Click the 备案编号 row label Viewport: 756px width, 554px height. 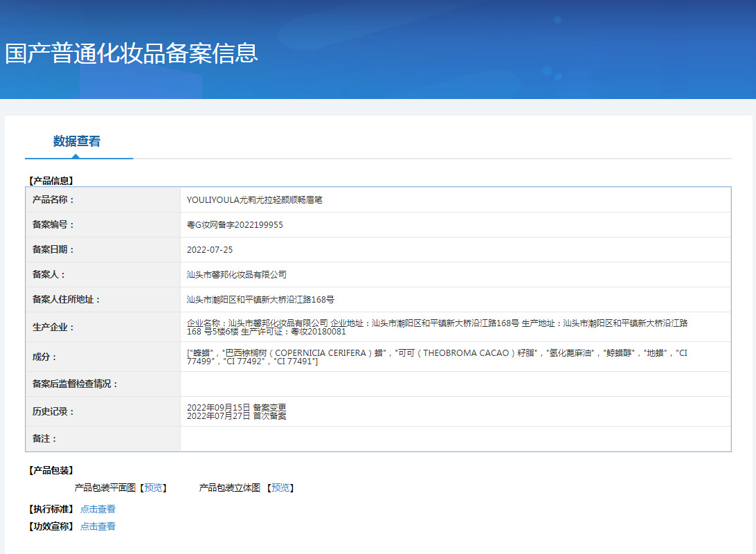53,224
